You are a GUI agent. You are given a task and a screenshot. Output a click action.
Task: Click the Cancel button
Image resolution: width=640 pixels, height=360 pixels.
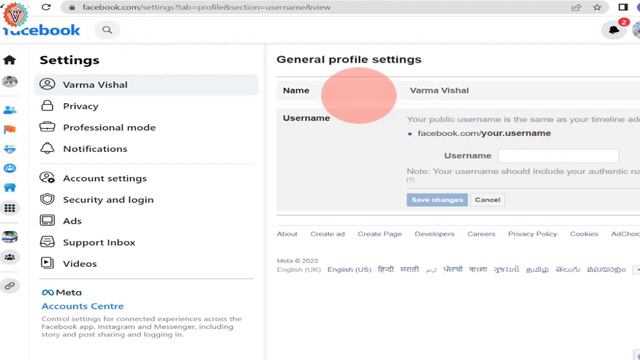click(x=487, y=200)
